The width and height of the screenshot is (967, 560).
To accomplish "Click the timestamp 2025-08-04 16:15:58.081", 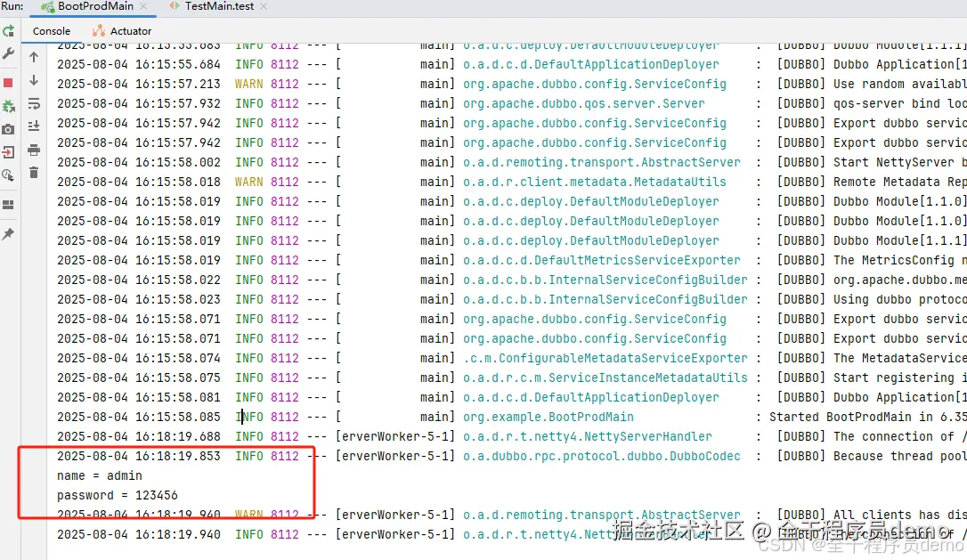I will coord(139,397).
